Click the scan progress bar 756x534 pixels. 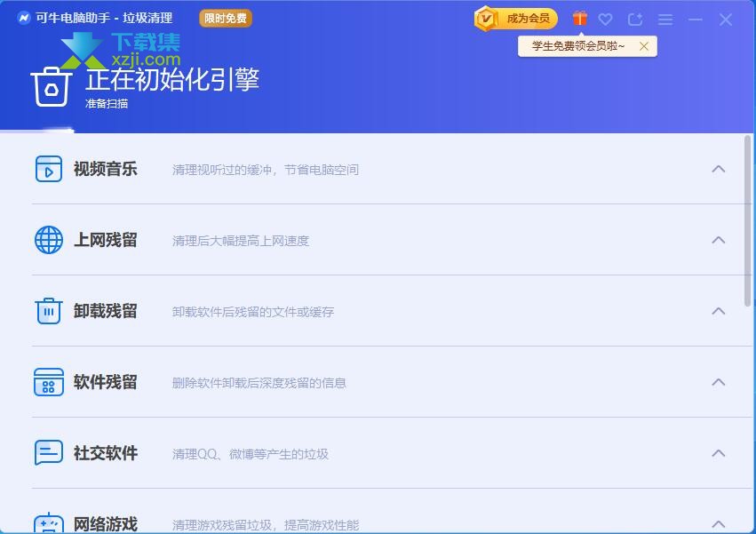[x=36, y=131]
